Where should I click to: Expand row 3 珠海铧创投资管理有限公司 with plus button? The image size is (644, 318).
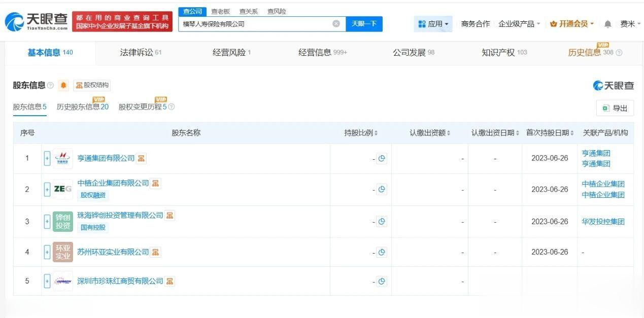(47, 222)
